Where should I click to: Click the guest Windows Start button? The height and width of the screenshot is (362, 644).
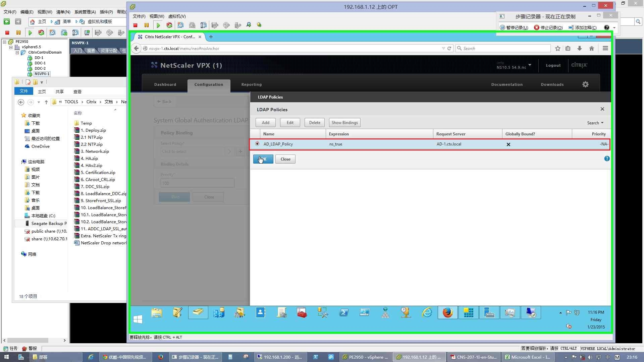tap(138, 319)
